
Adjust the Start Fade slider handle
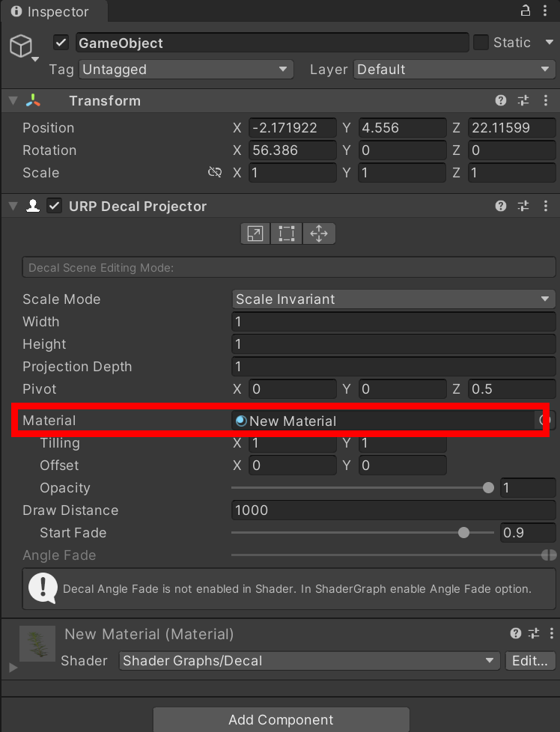tap(463, 533)
